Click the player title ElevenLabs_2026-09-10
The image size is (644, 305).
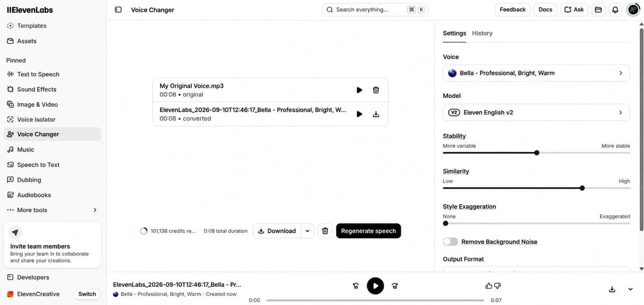(x=177, y=285)
